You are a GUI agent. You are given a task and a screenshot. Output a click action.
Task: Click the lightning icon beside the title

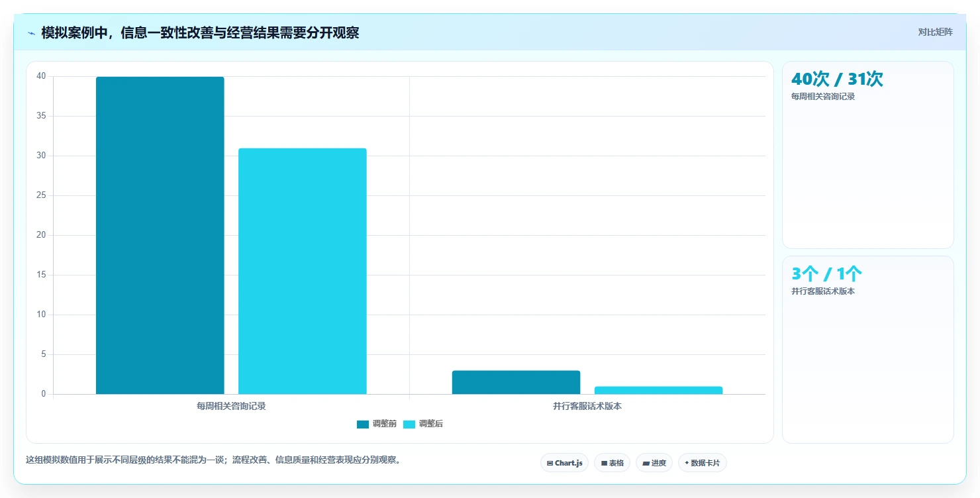coord(31,33)
